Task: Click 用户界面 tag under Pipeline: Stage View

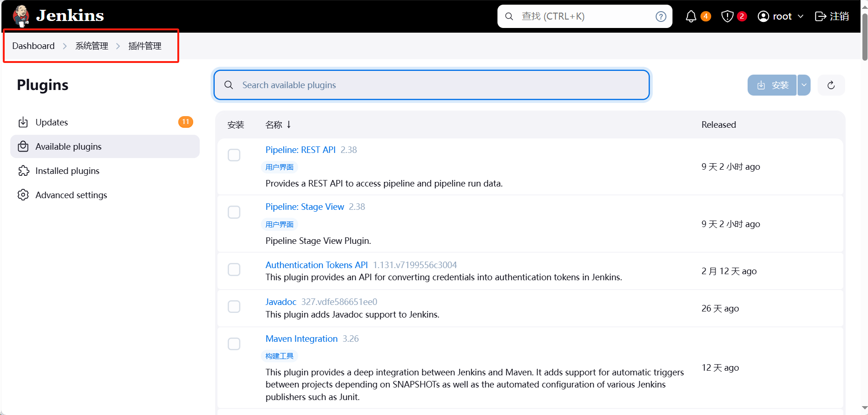Action: 280,224
